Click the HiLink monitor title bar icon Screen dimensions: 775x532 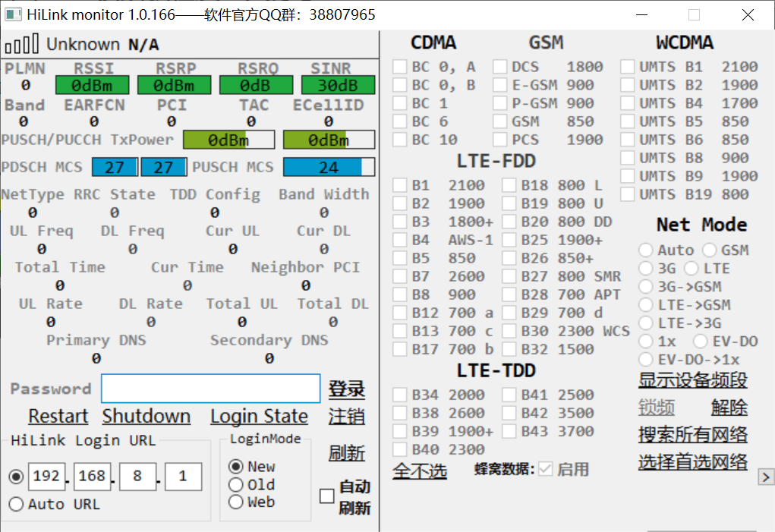(12, 14)
